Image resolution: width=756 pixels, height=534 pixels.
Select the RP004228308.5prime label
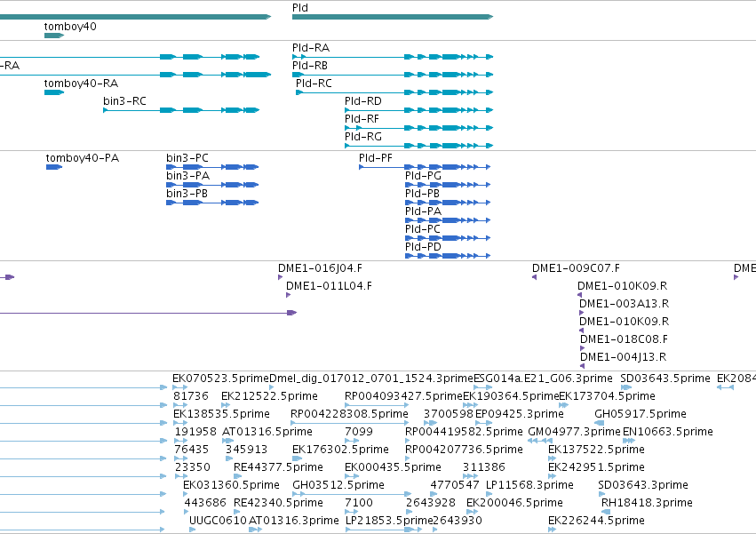[x=349, y=414]
